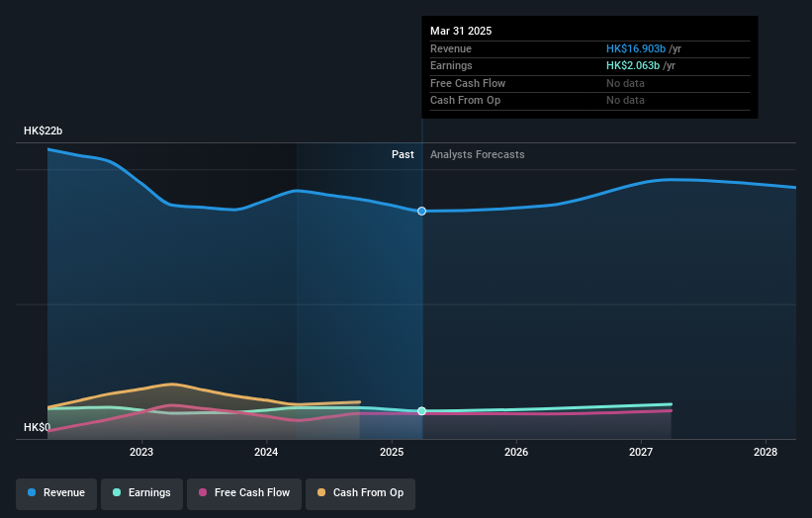The height and width of the screenshot is (518, 812).
Task: Click the Earnings data point on the teal line
Action: (421, 411)
